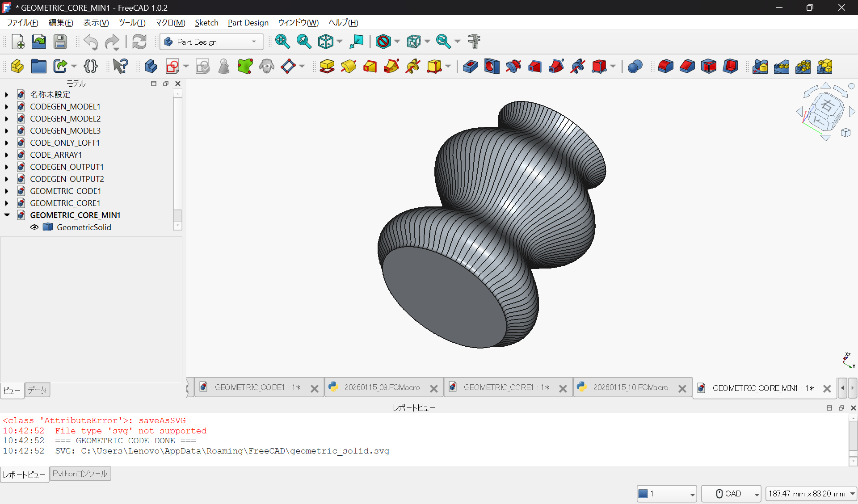The image size is (858, 504).
Task: Click the Revolution tool icon
Action: pyautogui.click(x=349, y=67)
